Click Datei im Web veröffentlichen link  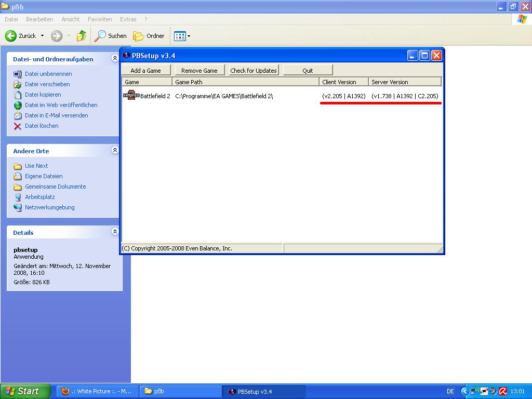61,105
